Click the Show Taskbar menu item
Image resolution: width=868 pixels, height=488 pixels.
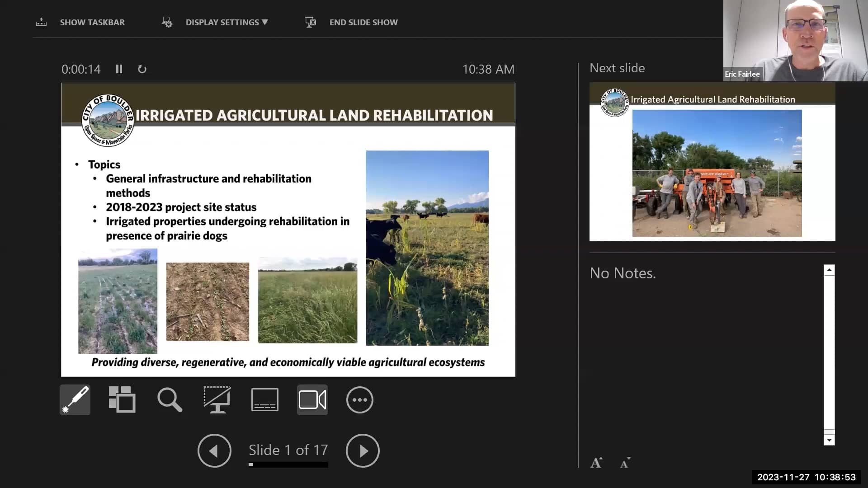click(92, 22)
